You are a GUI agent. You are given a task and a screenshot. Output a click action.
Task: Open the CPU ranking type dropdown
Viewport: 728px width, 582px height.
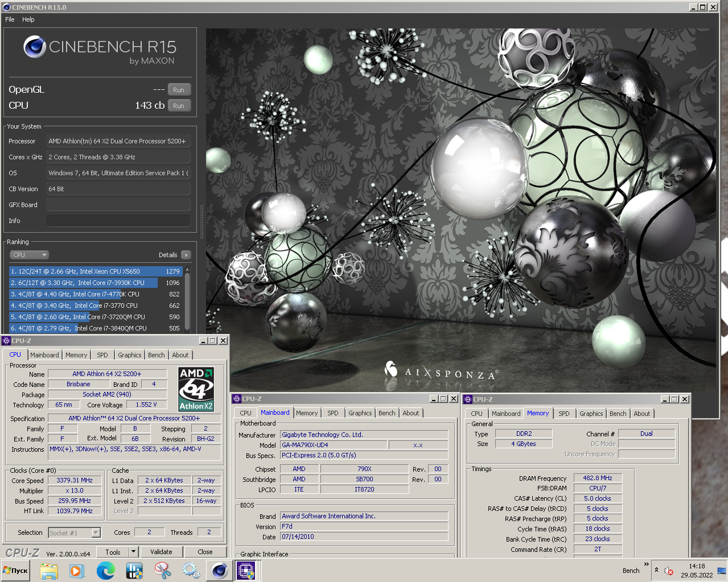29,255
